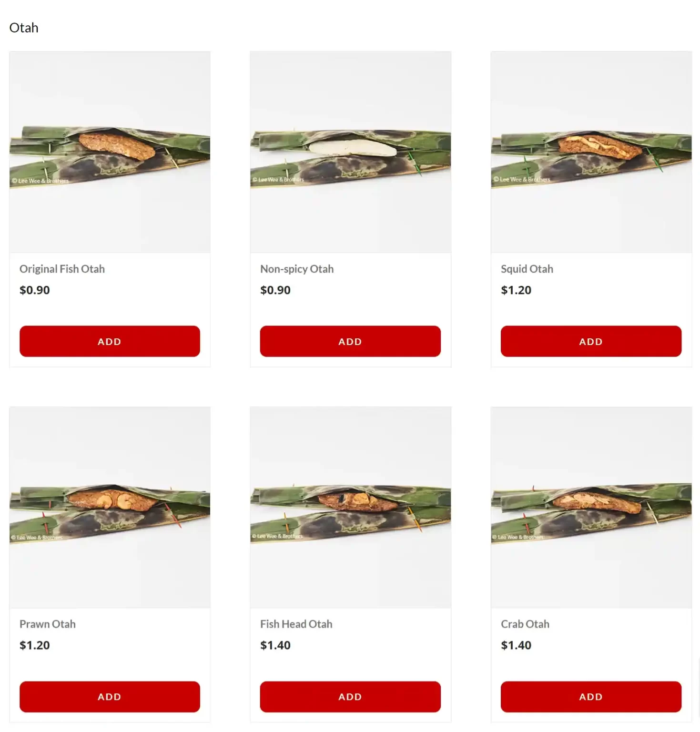Image resolution: width=700 pixels, height=732 pixels.
Task: Add Non-spicy Otah to cart
Action: pyautogui.click(x=350, y=341)
